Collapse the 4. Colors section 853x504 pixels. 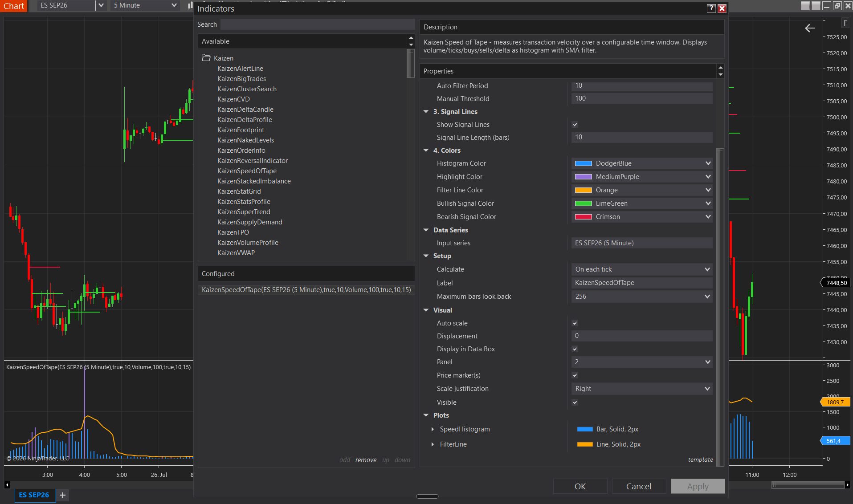pyautogui.click(x=426, y=150)
